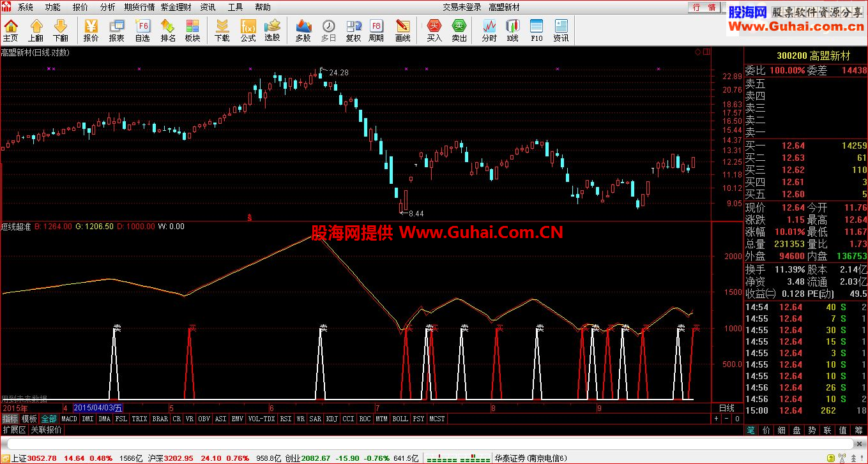Open the 多股 multi-stock view icon

tap(303, 30)
